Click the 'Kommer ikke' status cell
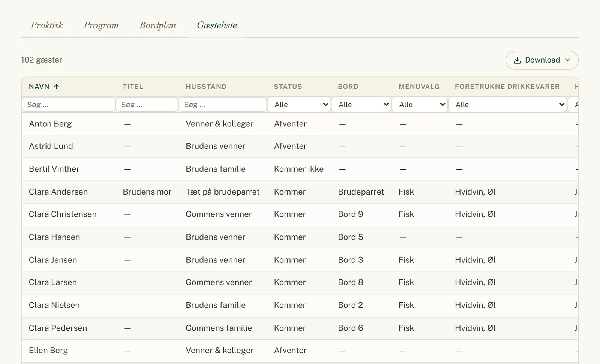 (x=299, y=169)
